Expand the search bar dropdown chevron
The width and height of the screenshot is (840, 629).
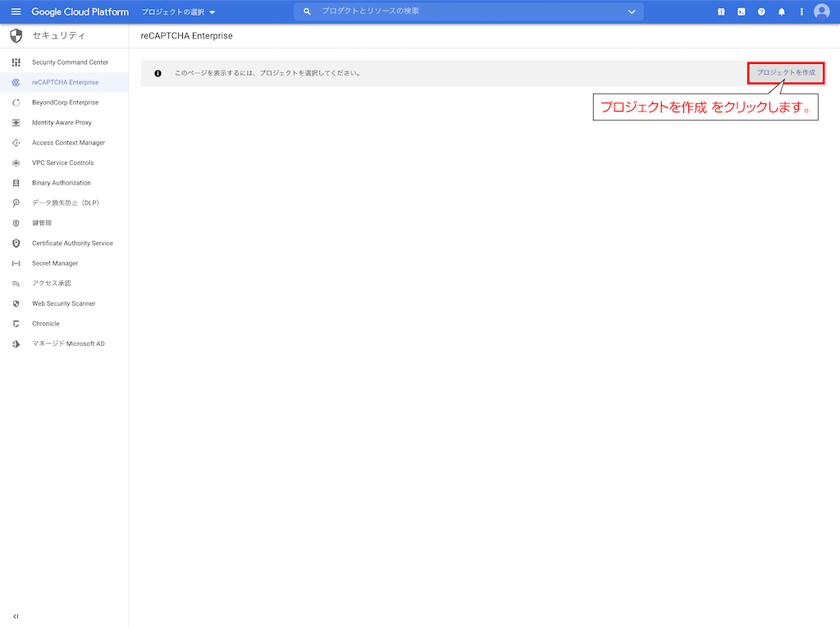point(632,11)
